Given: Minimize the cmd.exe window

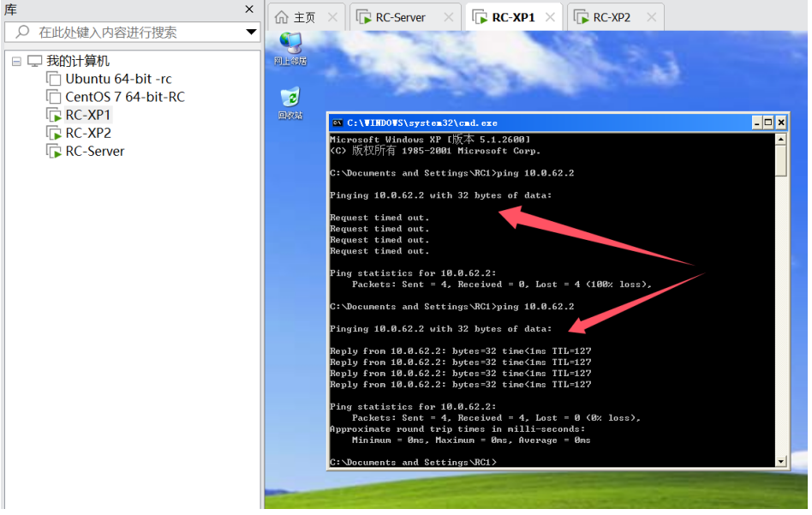Looking at the screenshot, I should tap(756, 123).
